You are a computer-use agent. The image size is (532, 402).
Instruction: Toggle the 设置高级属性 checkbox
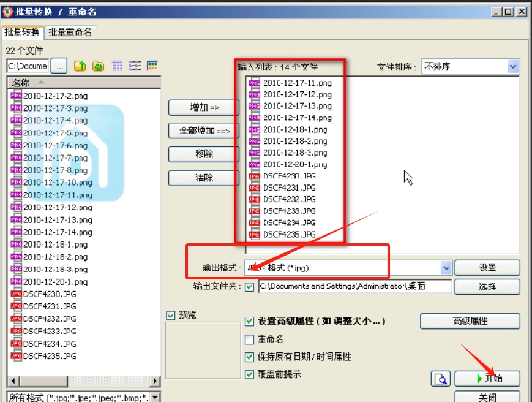(249, 321)
